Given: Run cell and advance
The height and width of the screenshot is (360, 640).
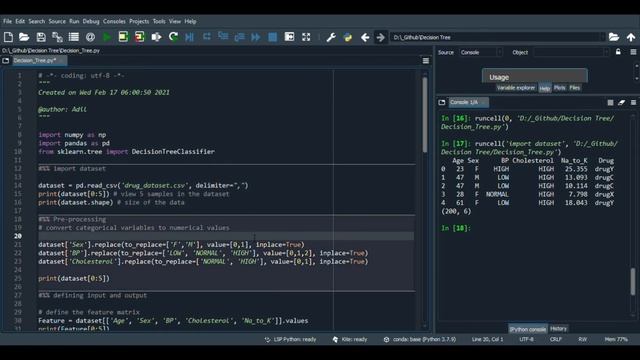Looking at the screenshot, I should tap(140, 37).
